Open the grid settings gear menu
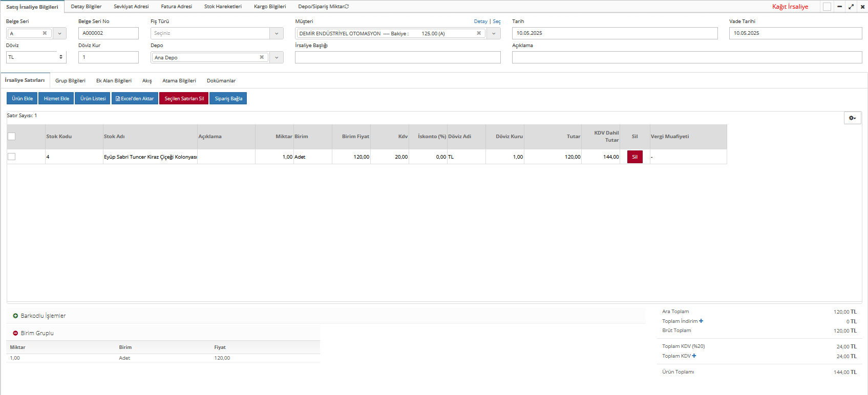 852,118
